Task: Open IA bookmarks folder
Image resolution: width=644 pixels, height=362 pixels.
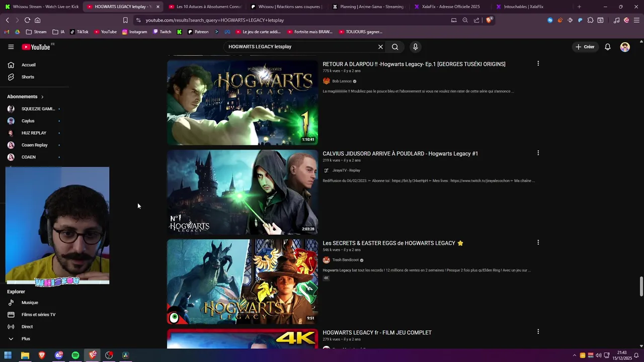Action: (x=58, y=32)
